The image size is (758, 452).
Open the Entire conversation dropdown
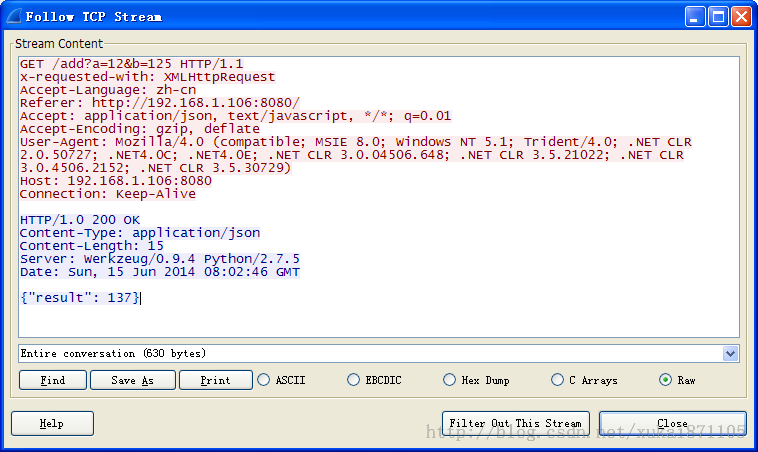click(x=730, y=354)
